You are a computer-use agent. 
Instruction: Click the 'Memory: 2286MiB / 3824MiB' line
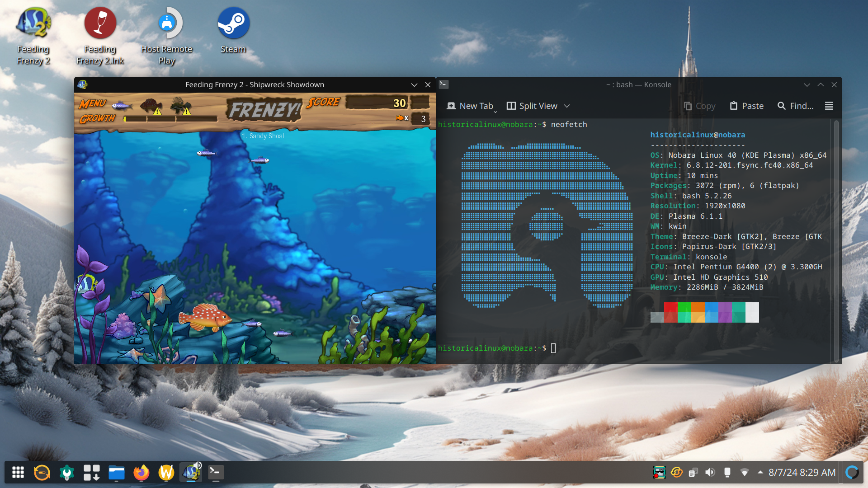(x=707, y=287)
